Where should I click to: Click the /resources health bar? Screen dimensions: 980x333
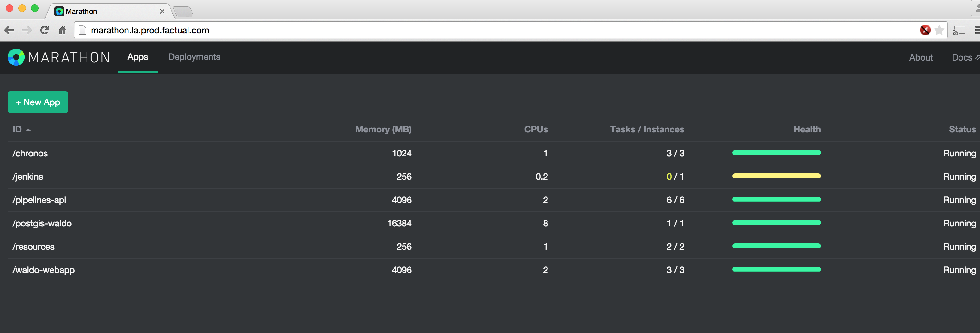(x=776, y=246)
